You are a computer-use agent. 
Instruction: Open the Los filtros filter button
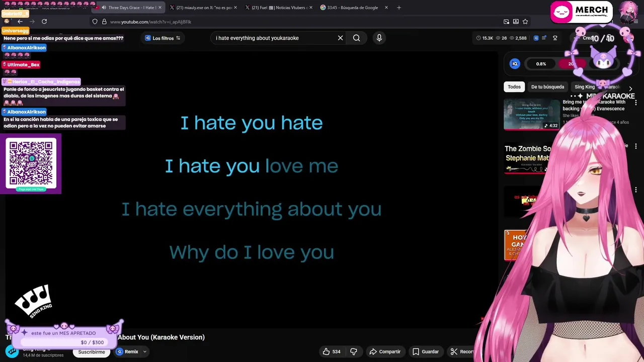[x=163, y=38]
